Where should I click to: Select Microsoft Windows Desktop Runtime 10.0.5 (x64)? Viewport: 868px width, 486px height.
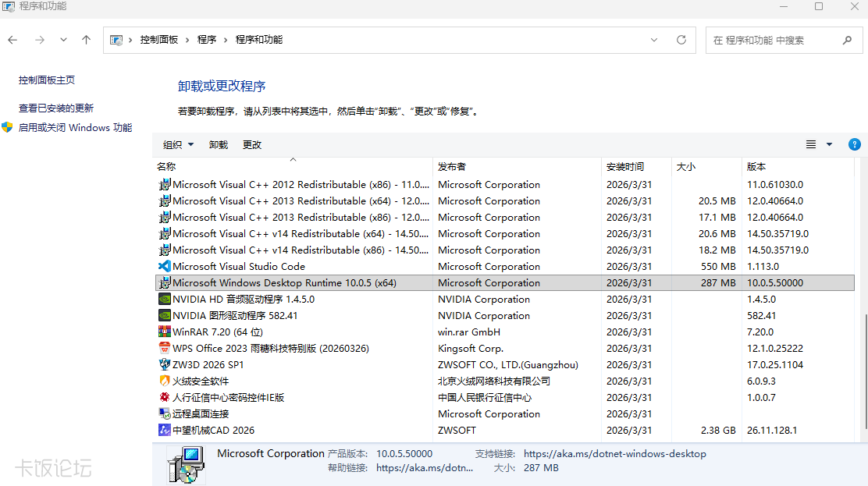click(x=505, y=283)
